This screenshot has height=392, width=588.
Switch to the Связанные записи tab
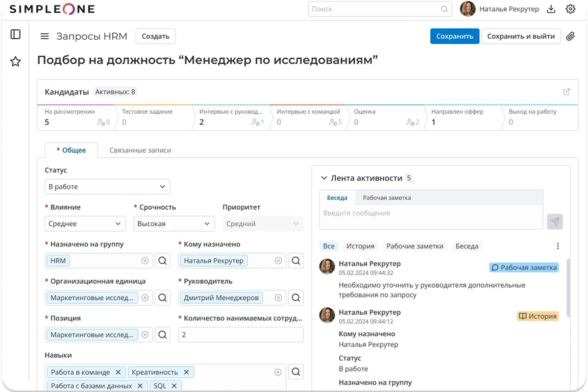tap(140, 150)
